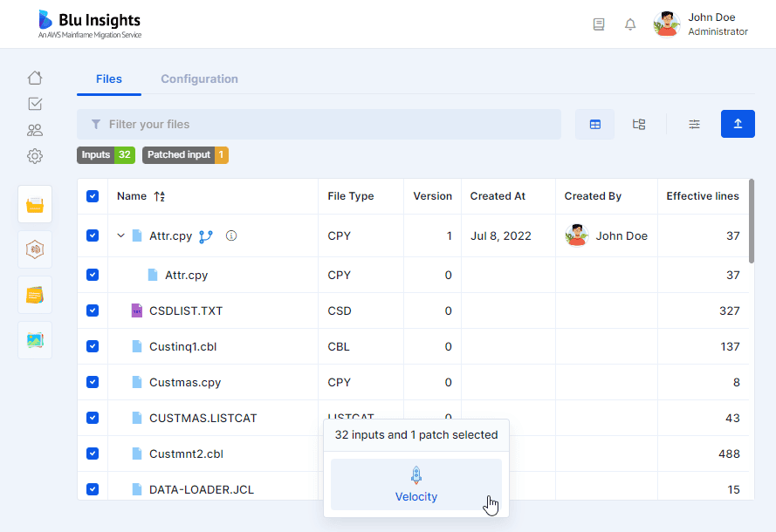
Task: Click the blue upload button
Action: (x=738, y=124)
